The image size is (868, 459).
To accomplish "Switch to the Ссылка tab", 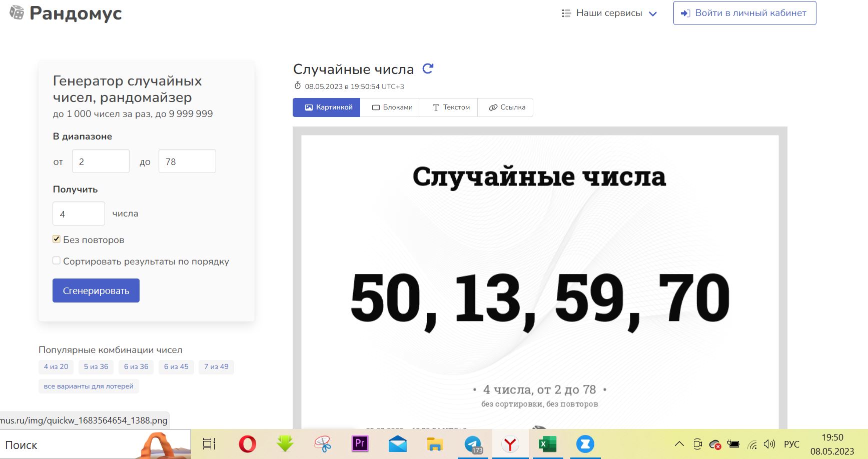I will click(x=505, y=107).
